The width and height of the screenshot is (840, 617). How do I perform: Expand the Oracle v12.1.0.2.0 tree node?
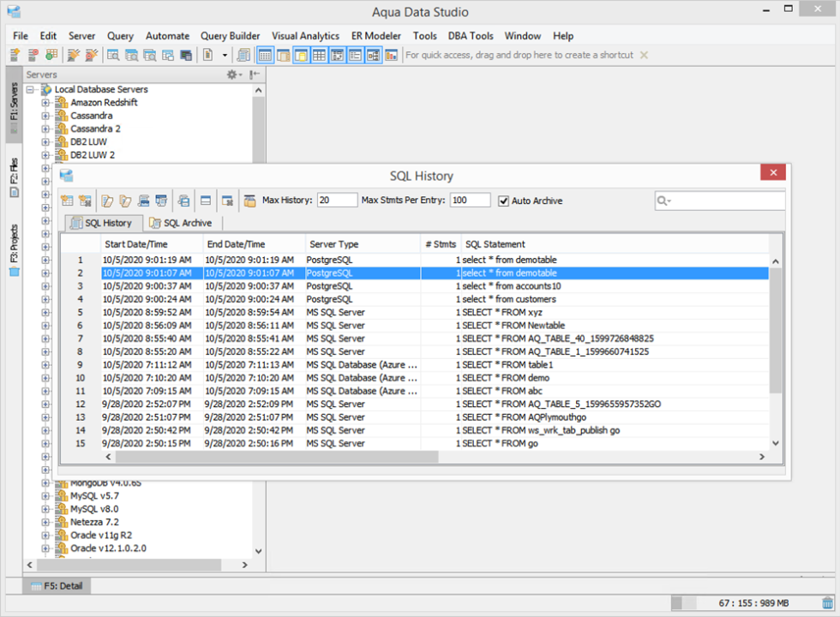pos(45,548)
